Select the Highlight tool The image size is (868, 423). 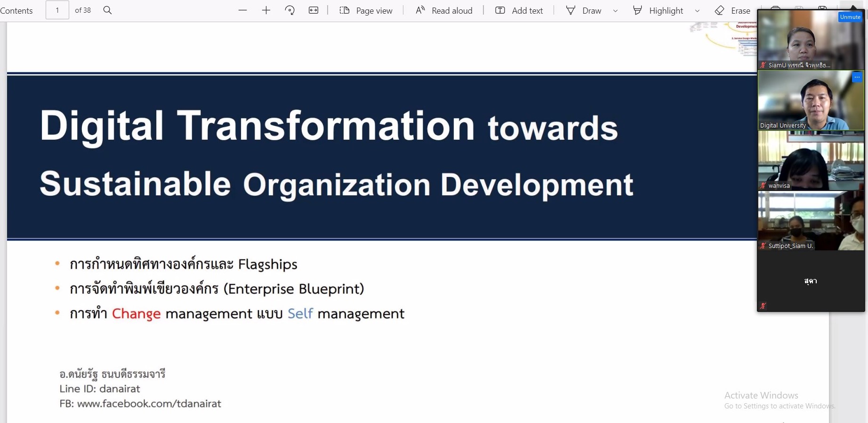point(658,10)
